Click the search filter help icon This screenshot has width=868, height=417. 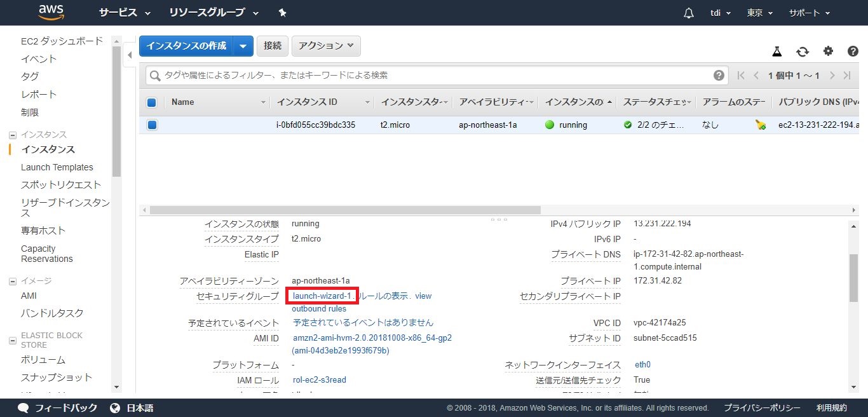coord(719,76)
